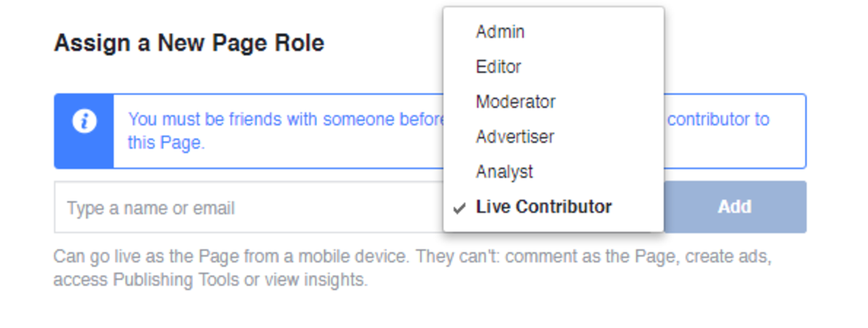Select the checked Live Contributor option
Viewport: 868px width, 328px height.
tap(554, 207)
